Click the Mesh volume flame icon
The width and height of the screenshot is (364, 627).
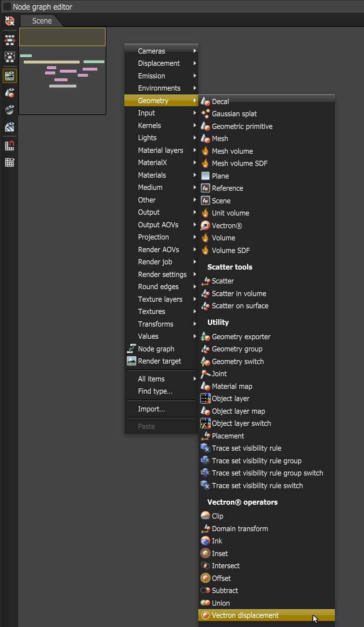[205, 151]
